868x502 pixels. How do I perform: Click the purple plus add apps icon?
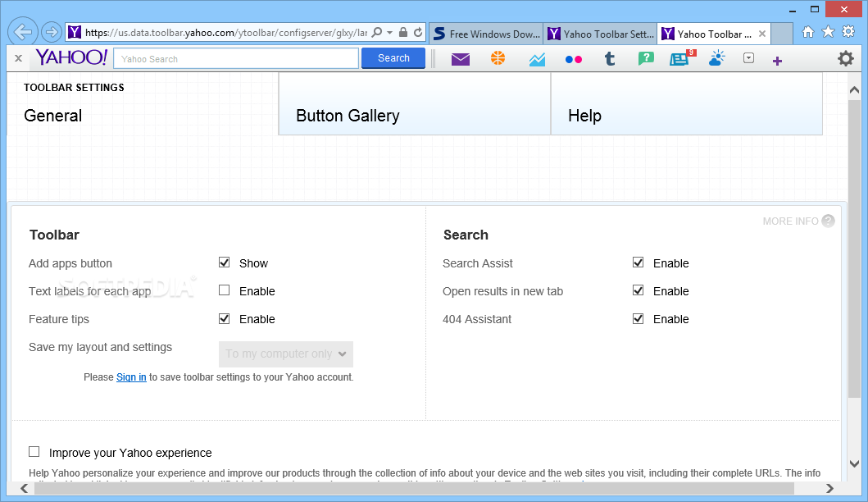[777, 61]
